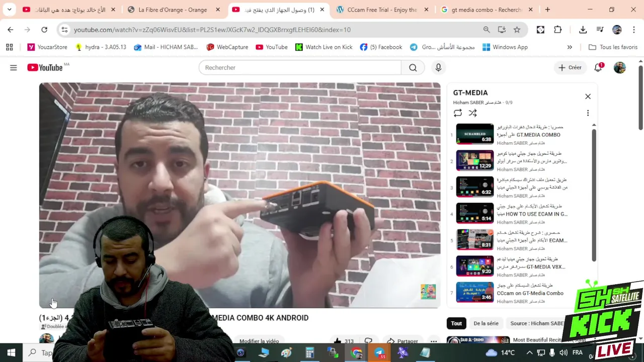
Task: Open the YouTube account avatar menu
Action: pos(620,67)
